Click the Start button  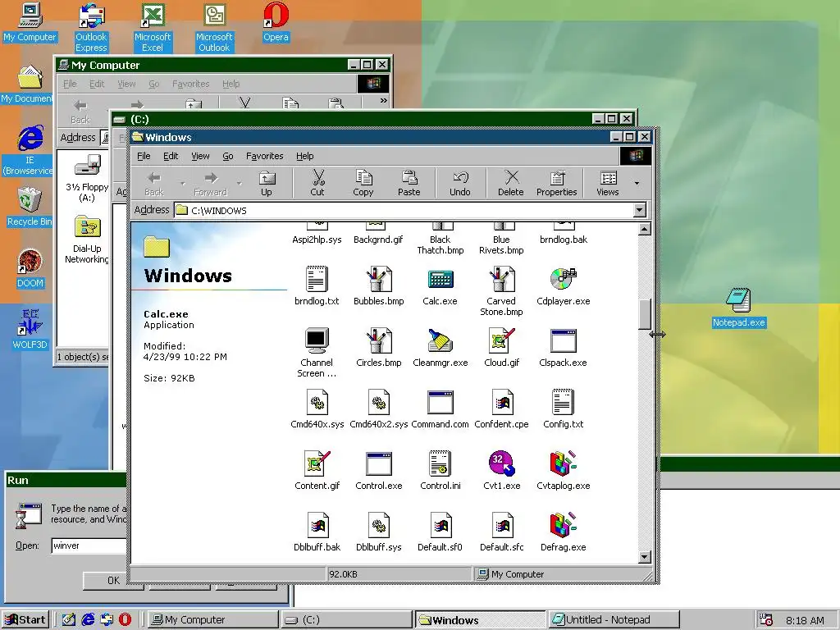tap(25, 620)
